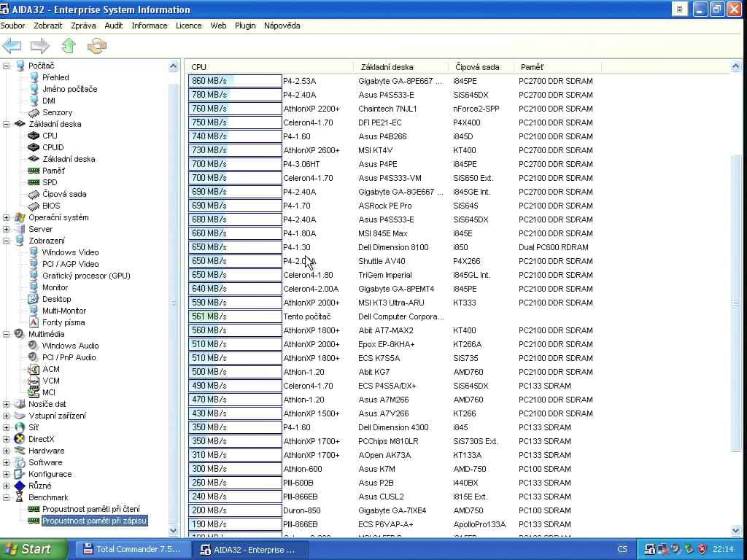Click the Základní deska motherboard sub-item icon
Image resolution: width=747 pixels, height=560 pixels.
click(34, 158)
